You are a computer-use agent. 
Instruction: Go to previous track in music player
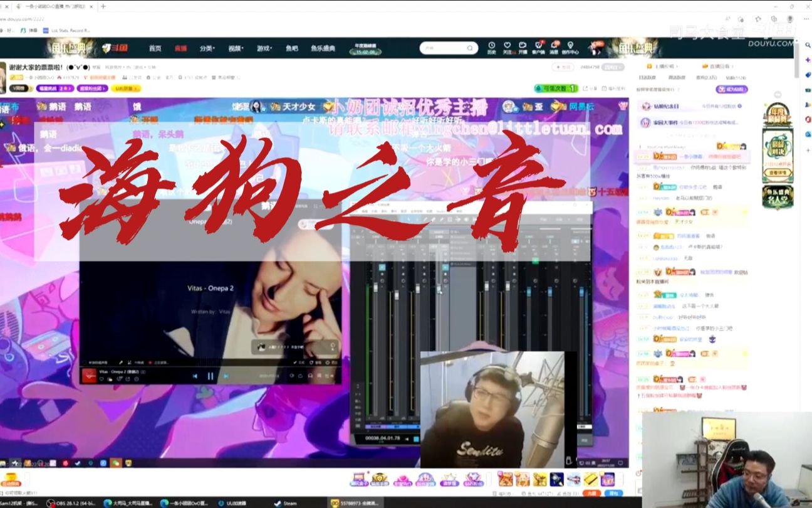tap(195, 376)
